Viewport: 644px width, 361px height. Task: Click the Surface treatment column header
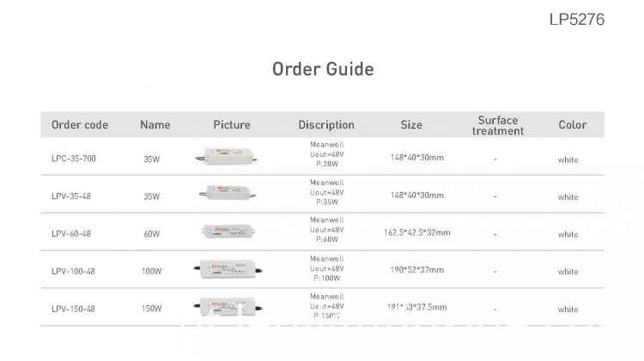498,125
